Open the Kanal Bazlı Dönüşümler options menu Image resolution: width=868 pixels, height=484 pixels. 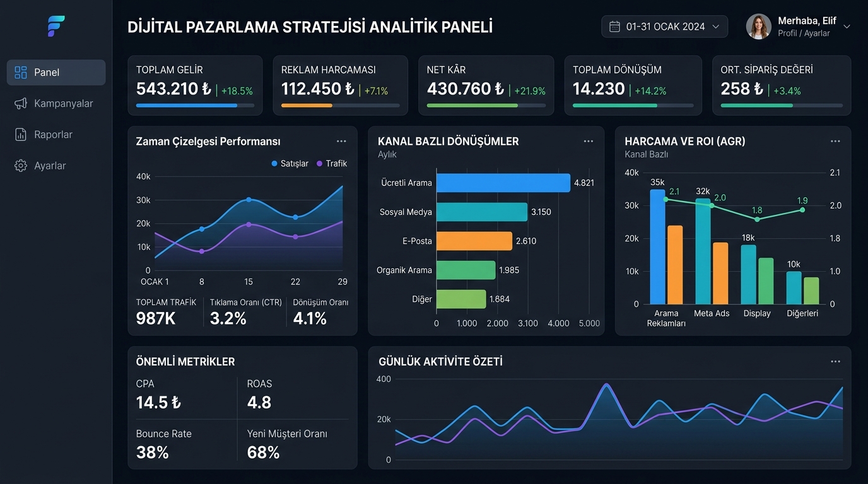589,141
